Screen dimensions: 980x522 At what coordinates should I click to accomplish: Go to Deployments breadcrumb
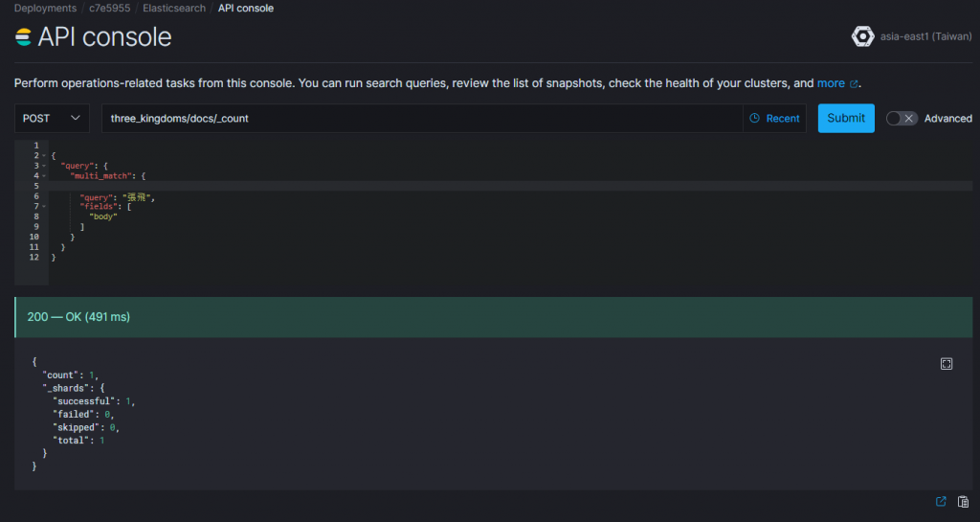point(45,9)
